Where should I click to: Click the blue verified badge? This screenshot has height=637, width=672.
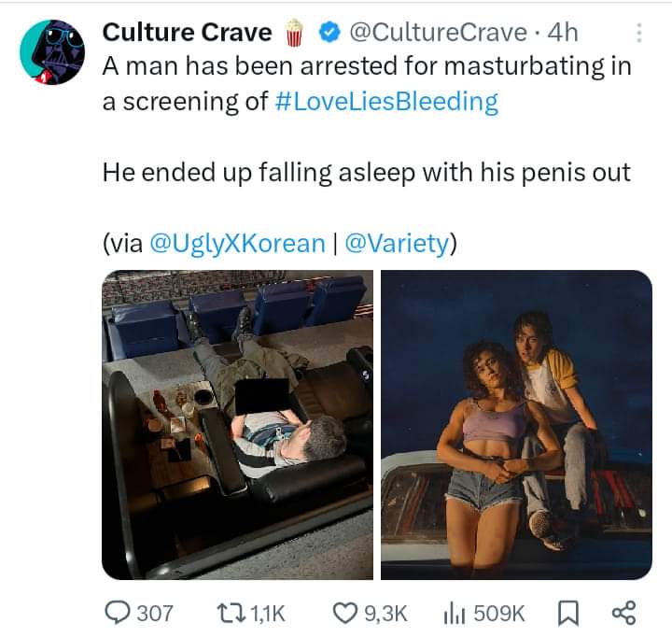pyautogui.click(x=329, y=33)
